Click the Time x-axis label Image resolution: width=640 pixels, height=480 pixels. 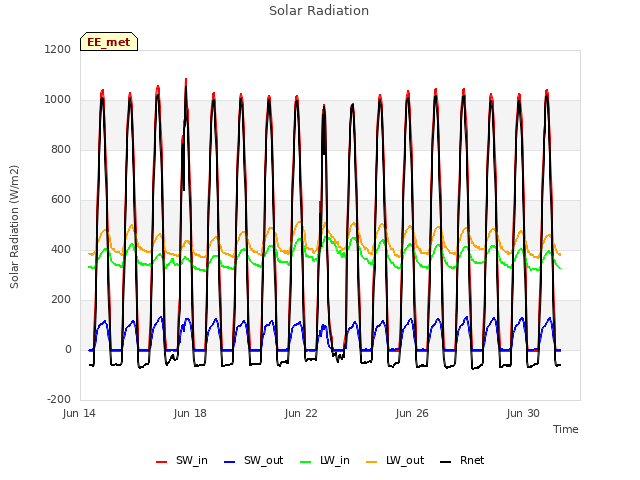(566, 429)
